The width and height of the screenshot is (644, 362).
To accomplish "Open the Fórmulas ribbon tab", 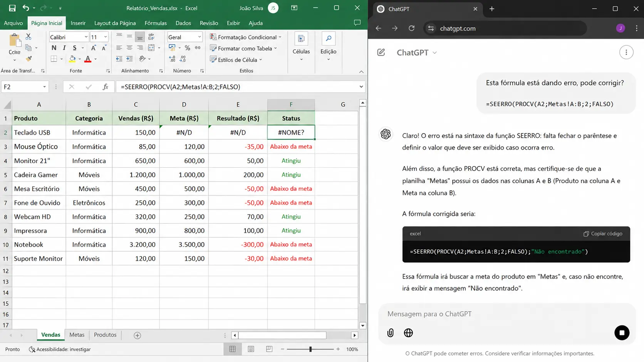I will point(156,23).
